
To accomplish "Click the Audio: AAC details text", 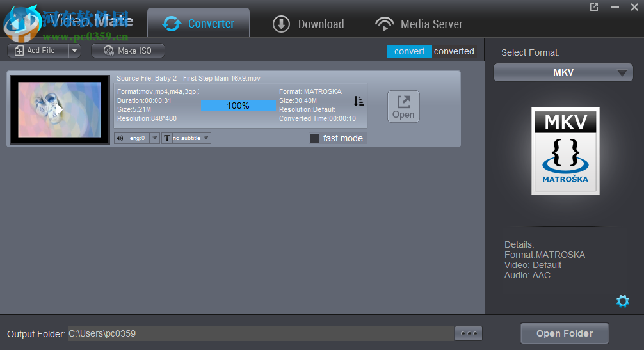I will coord(527,275).
